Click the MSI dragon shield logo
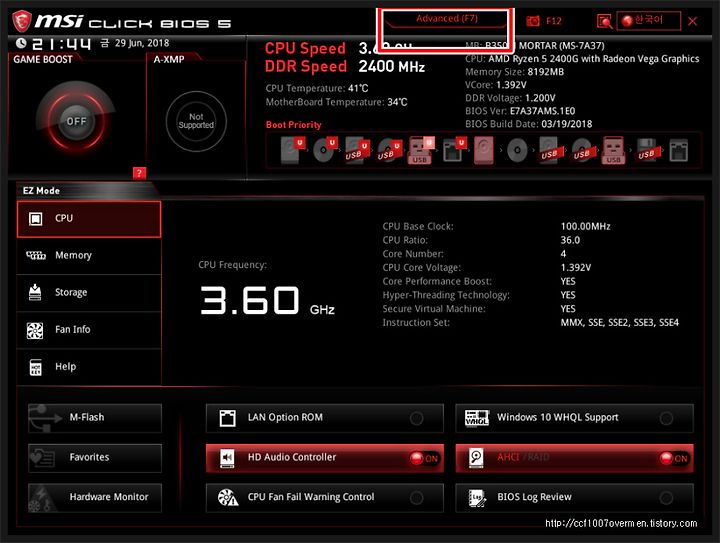Screen dimensions: 720x543 tap(22, 22)
